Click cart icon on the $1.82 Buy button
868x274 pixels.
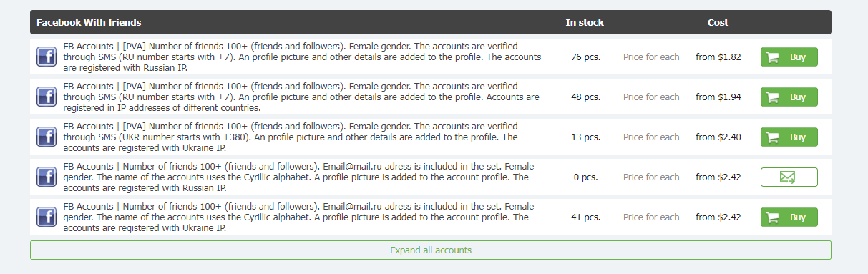coord(773,57)
